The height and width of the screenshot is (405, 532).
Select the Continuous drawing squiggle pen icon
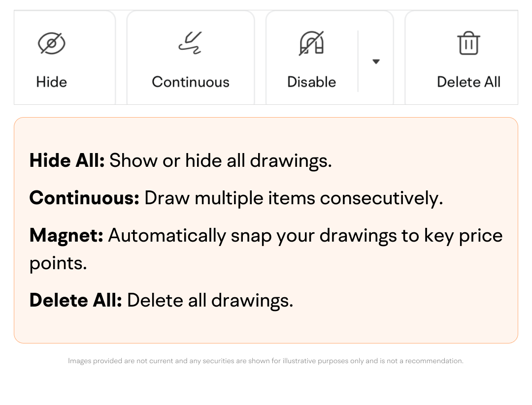click(190, 43)
